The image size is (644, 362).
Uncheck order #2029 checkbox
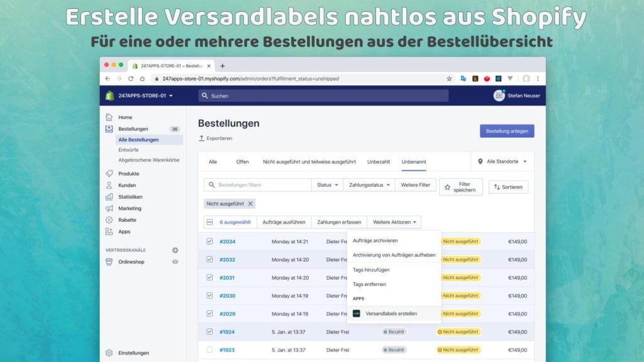coord(209,314)
